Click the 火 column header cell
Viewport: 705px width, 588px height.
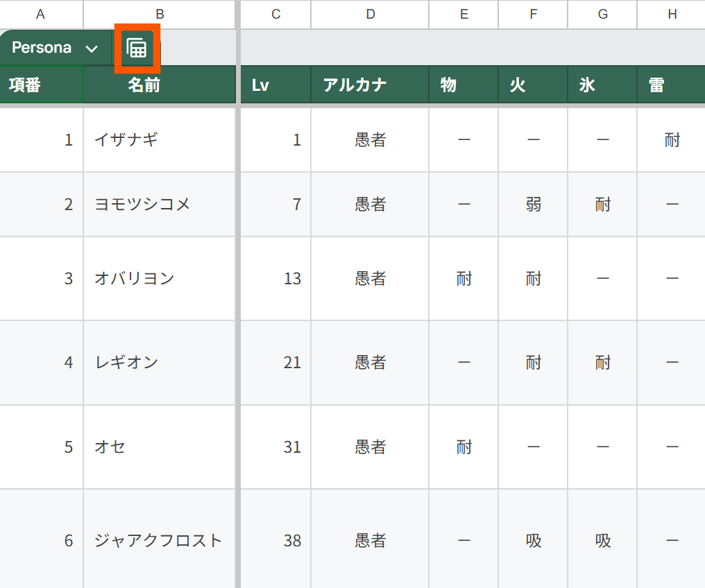(x=533, y=85)
